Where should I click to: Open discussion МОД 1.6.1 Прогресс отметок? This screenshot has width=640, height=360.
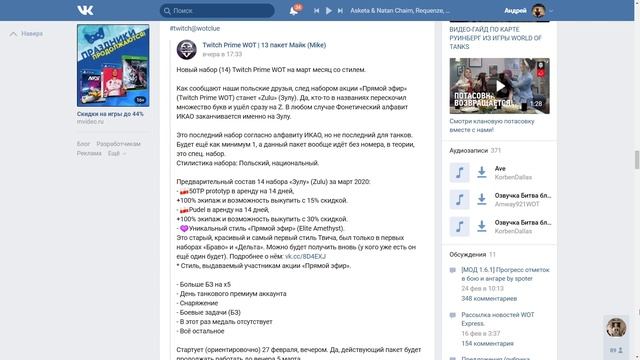coord(505,274)
